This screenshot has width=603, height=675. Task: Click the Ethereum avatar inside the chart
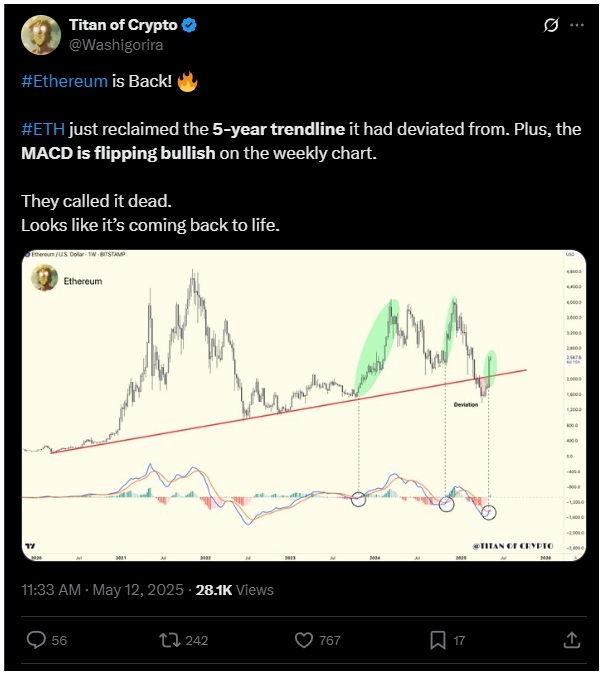(44, 278)
